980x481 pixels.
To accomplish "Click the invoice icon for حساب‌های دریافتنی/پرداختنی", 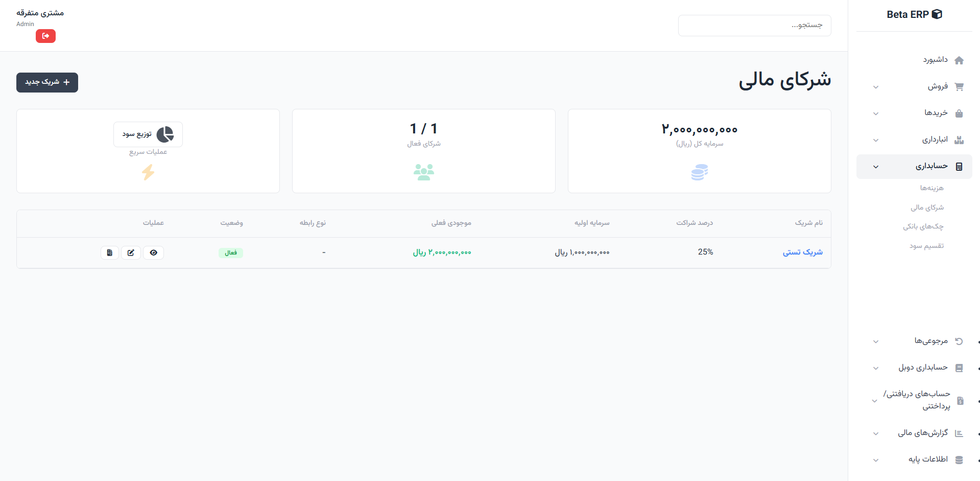I will 960,401.
